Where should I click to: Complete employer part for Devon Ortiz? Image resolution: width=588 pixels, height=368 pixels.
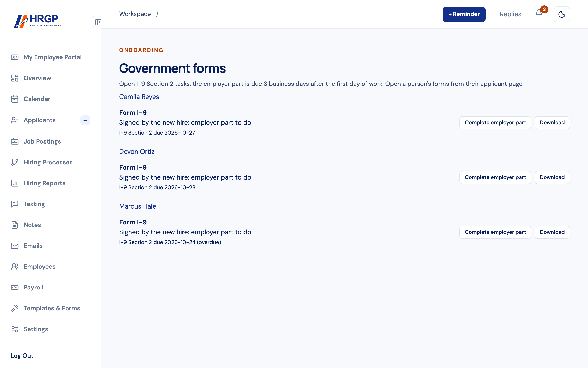[495, 177]
